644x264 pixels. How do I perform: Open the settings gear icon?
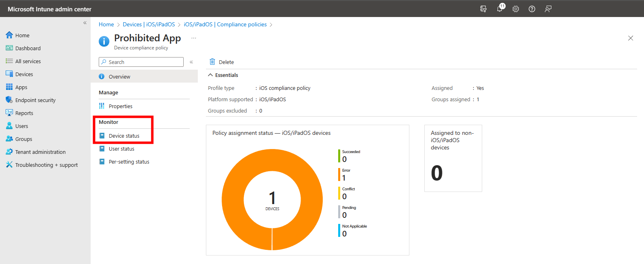(516, 9)
